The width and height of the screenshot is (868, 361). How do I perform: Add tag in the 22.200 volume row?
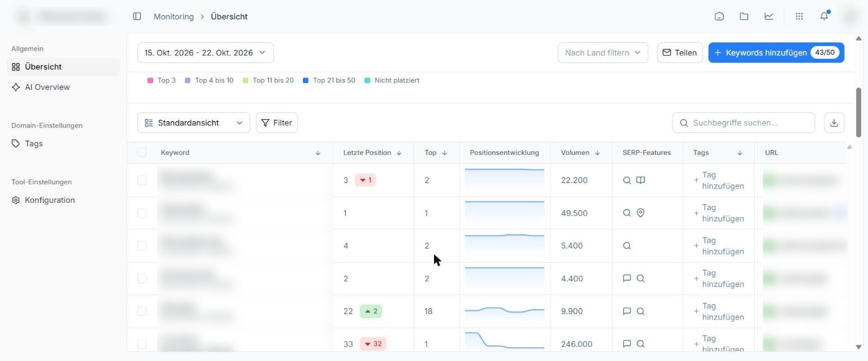(x=719, y=180)
